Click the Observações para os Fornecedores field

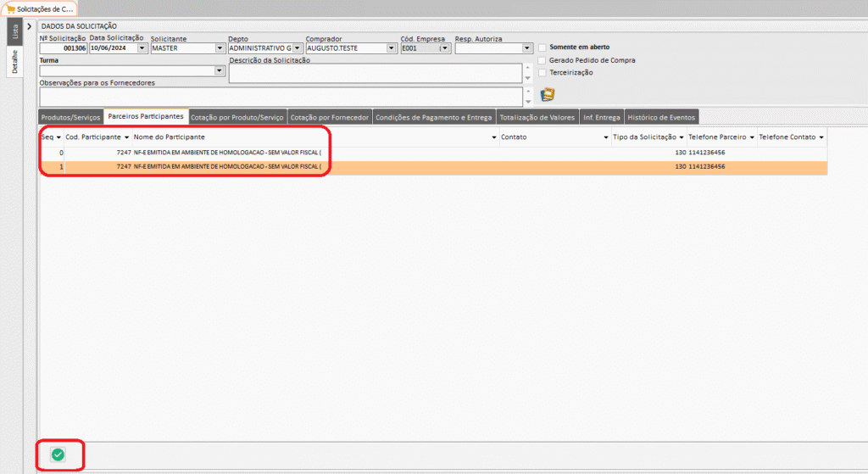point(281,97)
